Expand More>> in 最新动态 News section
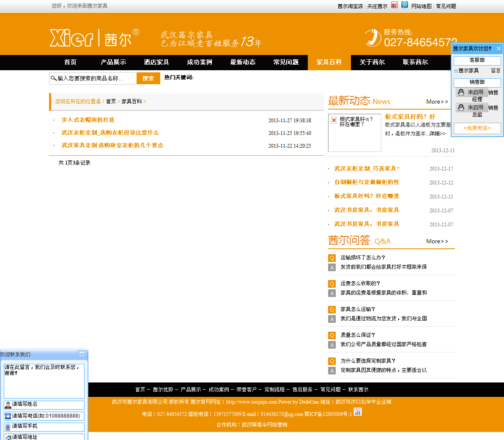 pos(437,102)
